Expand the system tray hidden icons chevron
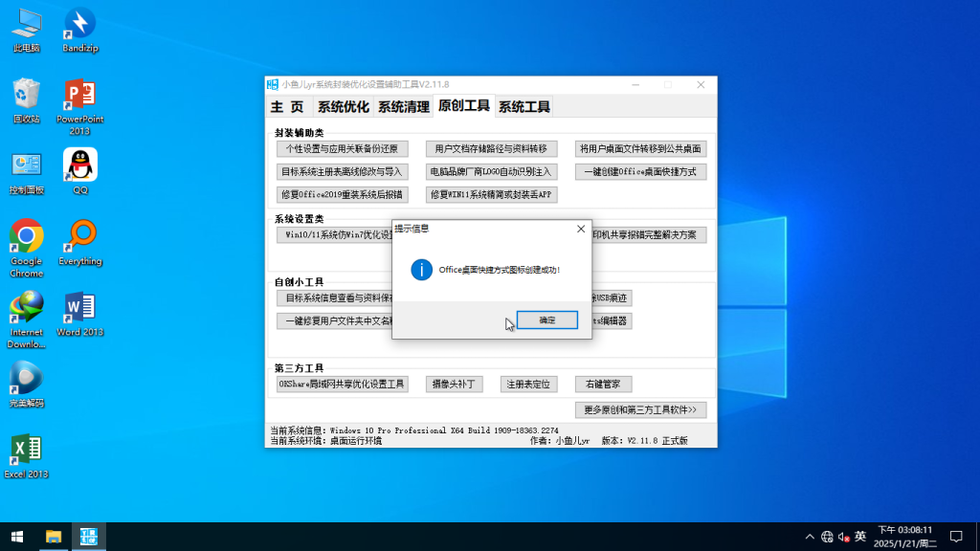This screenshot has width=980, height=551. pyautogui.click(x=810, y=537)
